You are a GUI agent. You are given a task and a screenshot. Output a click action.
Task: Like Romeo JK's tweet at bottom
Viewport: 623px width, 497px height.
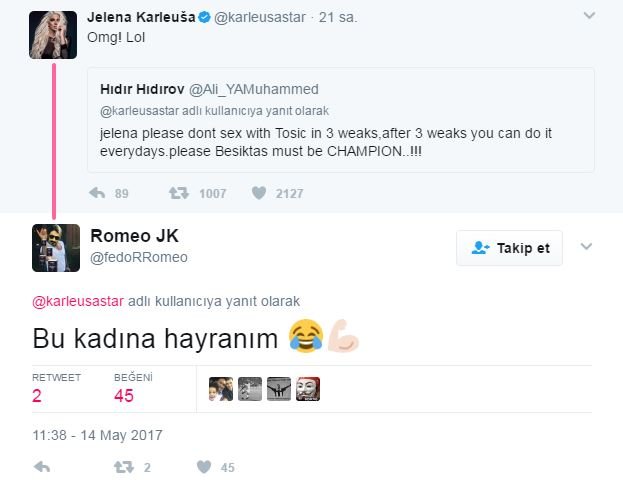click(204, 467)
